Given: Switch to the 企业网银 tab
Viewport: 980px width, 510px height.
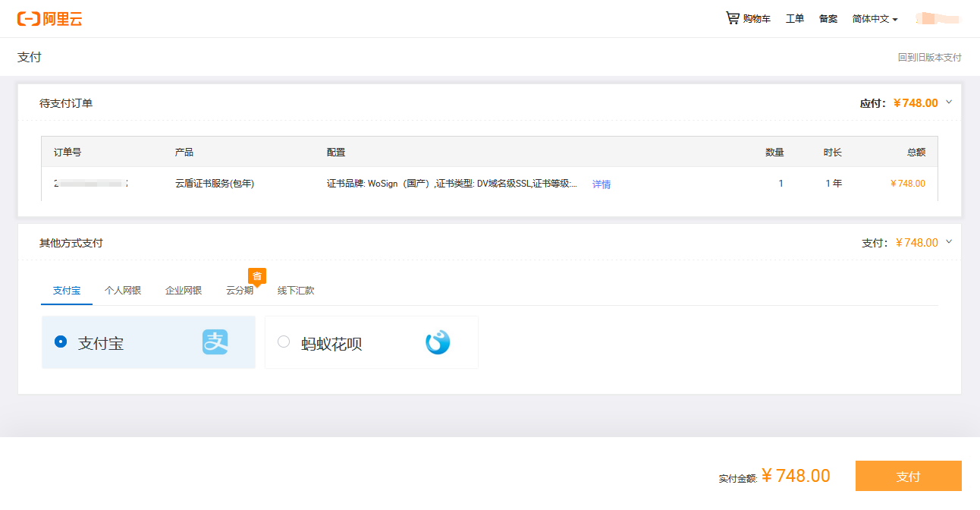Looking at the screenshot, I should tap(184, 291).
